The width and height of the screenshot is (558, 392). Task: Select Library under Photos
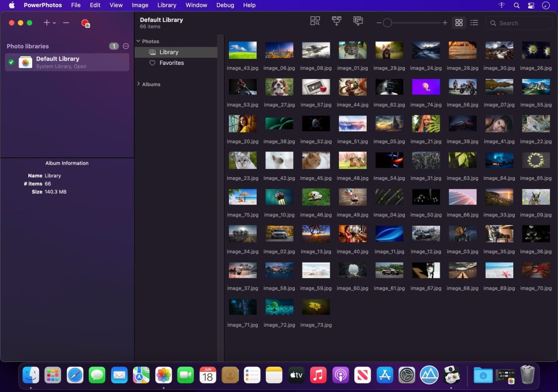click(168, 52)
